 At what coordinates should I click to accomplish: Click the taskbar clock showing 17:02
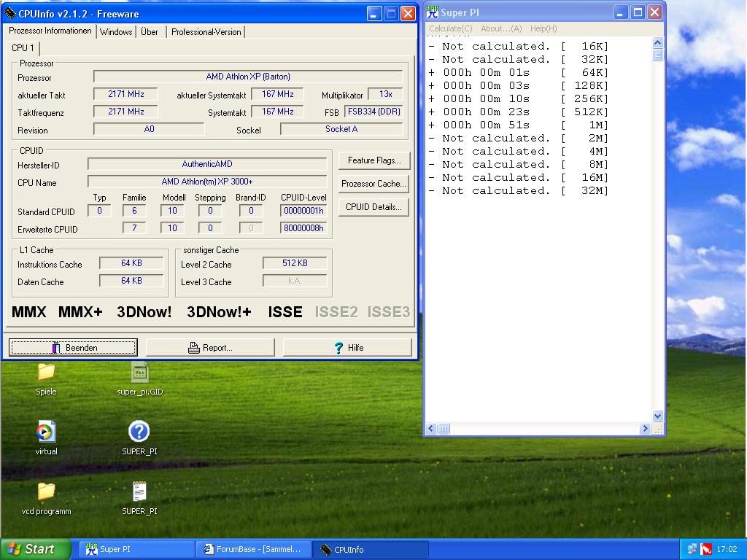click(727, 549)
